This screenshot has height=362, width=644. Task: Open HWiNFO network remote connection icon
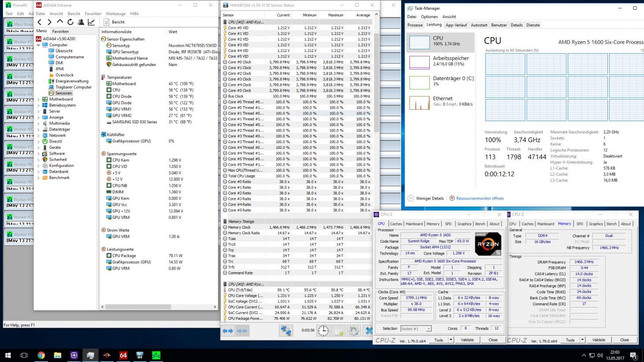click(x=286, y=331)
